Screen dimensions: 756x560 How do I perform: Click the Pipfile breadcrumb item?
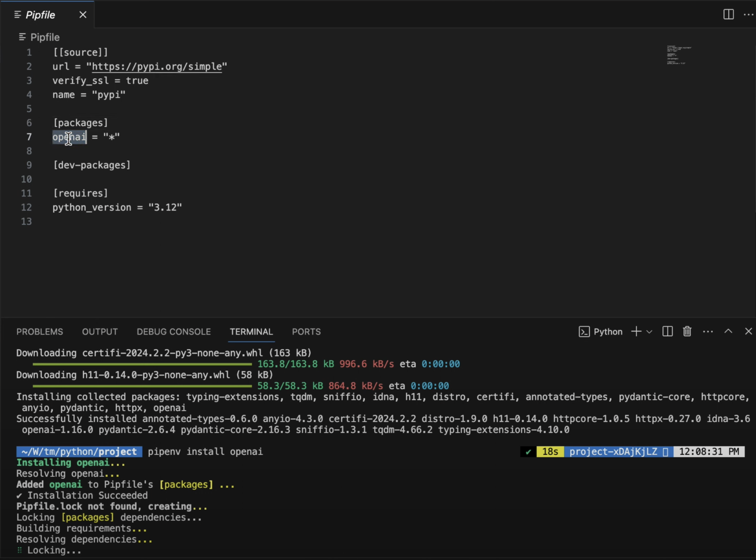pos(44,37)
